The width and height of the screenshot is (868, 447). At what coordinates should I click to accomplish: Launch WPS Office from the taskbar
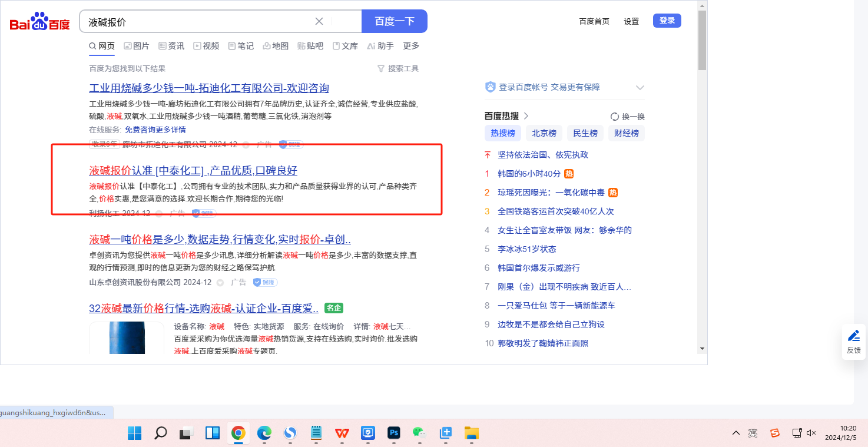[x=342, y=433]
